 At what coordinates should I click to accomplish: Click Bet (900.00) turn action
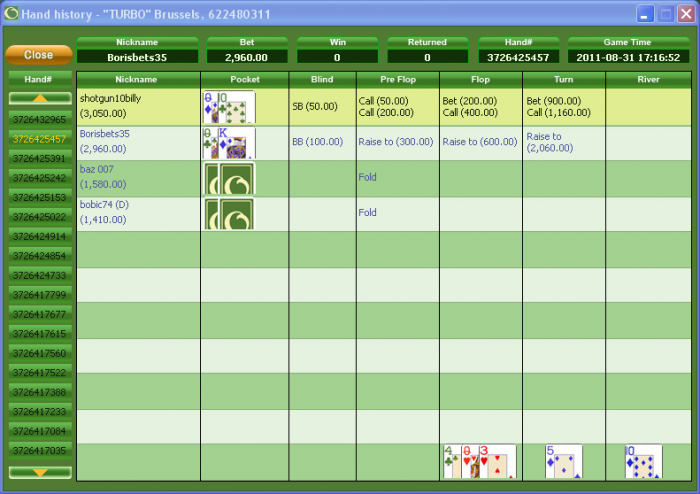[554, 101]
